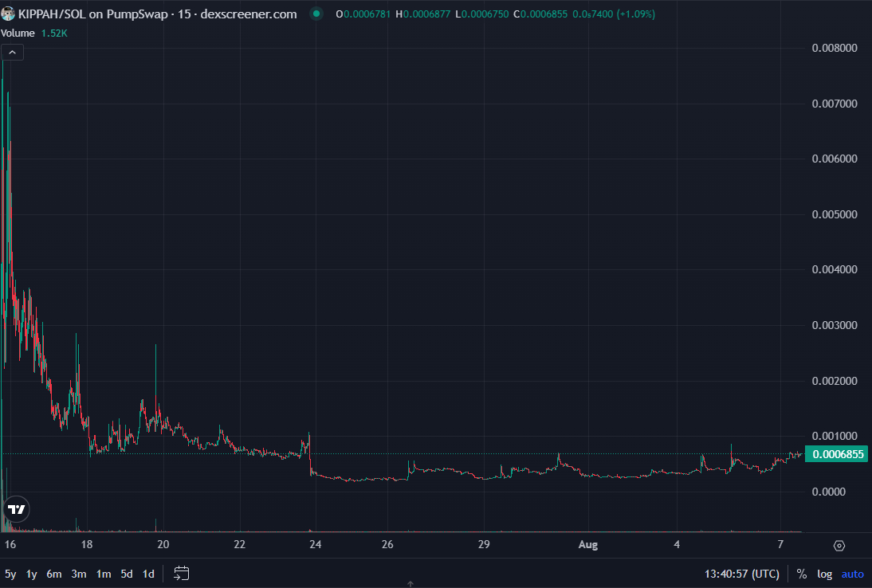This screenshot has width=872, height=588.
Task: Toggle percentage scale with the % button
Action: 801,574
